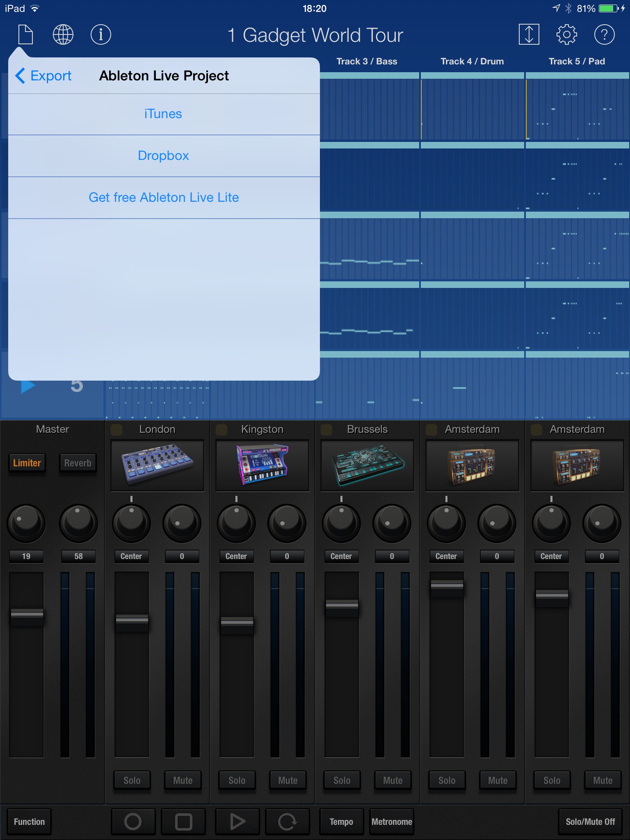Image resolution: width=630 pixels, height=840 pixels.
Task: Mute Track 5 Amsterdam pad
Action: (x=603, y=780)
